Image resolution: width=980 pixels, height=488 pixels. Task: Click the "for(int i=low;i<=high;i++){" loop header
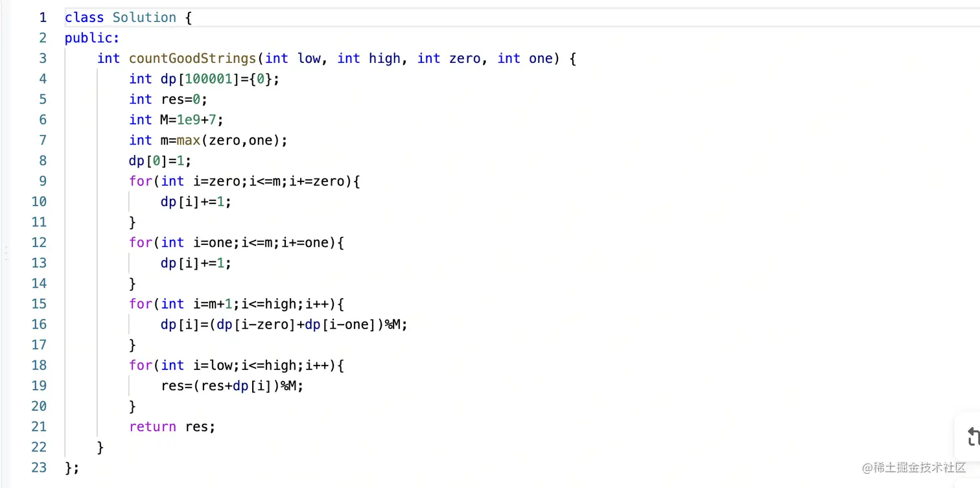tap(237, 366)
